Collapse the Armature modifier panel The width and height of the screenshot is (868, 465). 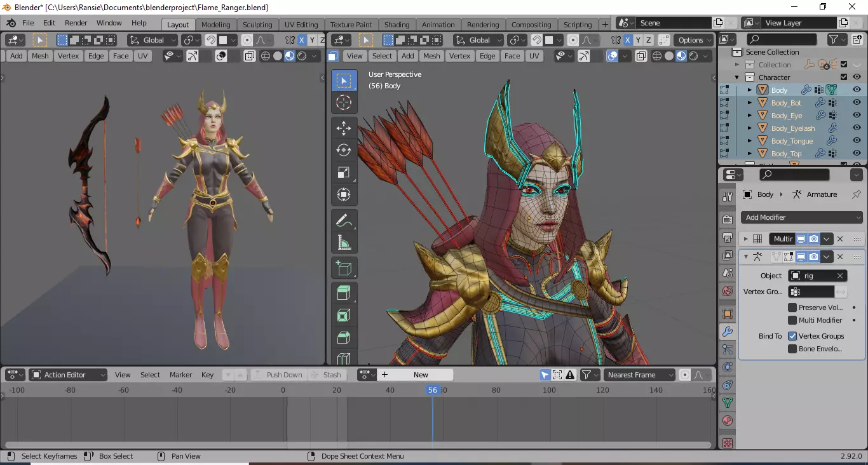point(746,257)
